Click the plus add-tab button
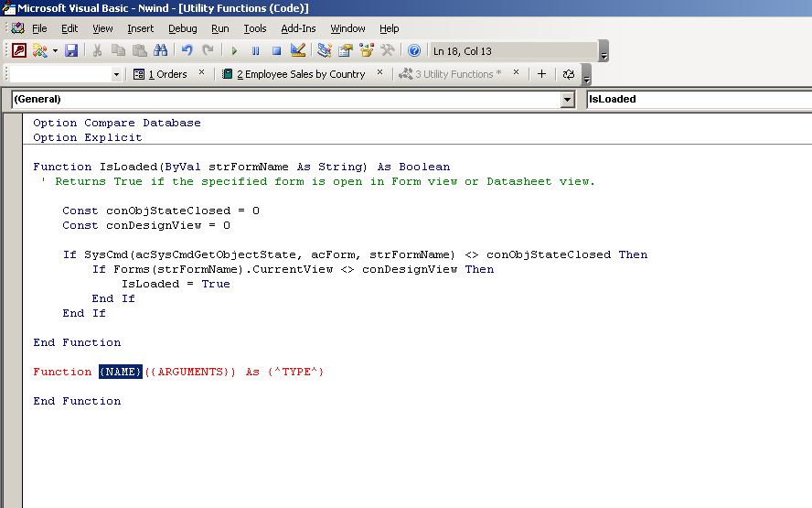The height and width of the screenshot is (508, 812). pyautogui.click(x=541, y=74)
